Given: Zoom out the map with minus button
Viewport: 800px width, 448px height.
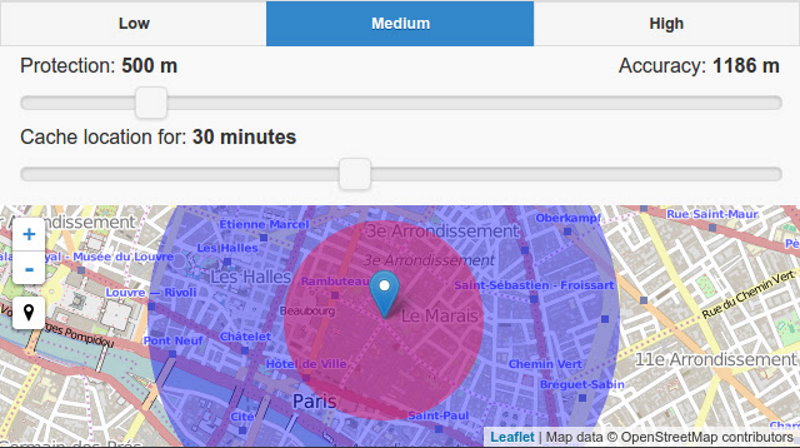Looking at the screenshot, I should (29, 268).
